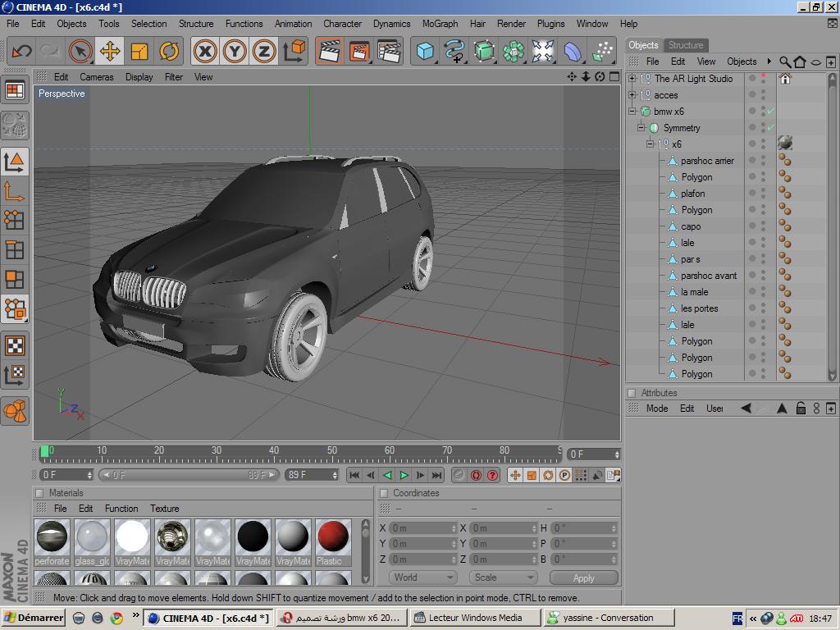Screen dimensions: 840x630
Task: Collapse the Symmetry object
Action: click(x=641, y=127)
